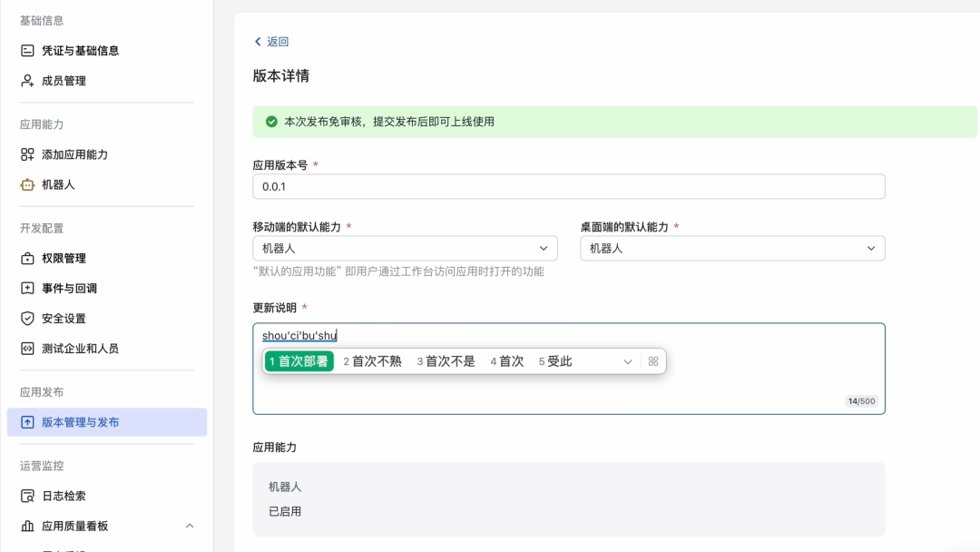Click the 机器人 robot icon in sidebar
This screenshot has height=552, width=980.
(x=27, y=184)
